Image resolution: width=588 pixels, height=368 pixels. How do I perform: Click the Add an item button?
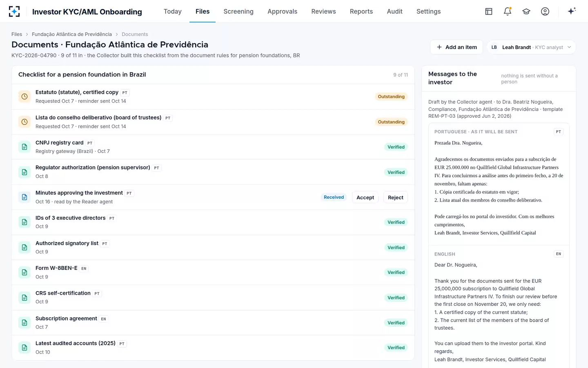(x=457, y=47)
